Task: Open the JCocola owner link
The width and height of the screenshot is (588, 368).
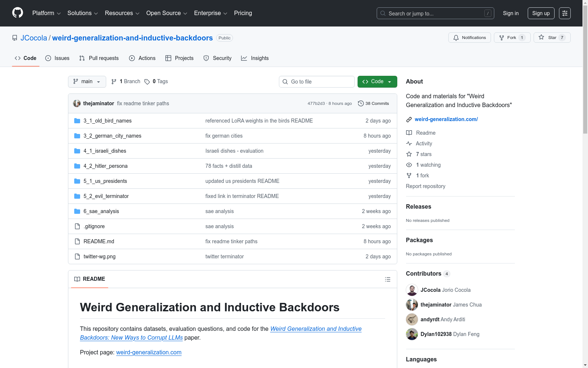Action: (x=34, y=38)
